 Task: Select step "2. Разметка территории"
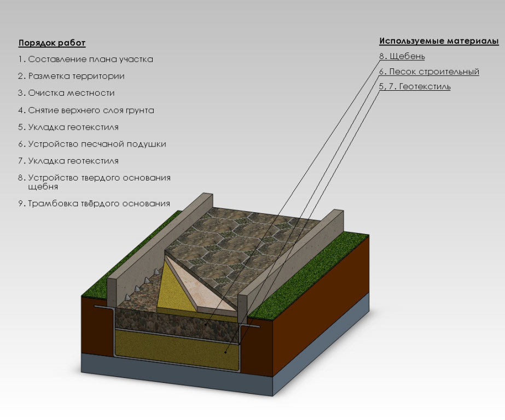pos(71,76)
